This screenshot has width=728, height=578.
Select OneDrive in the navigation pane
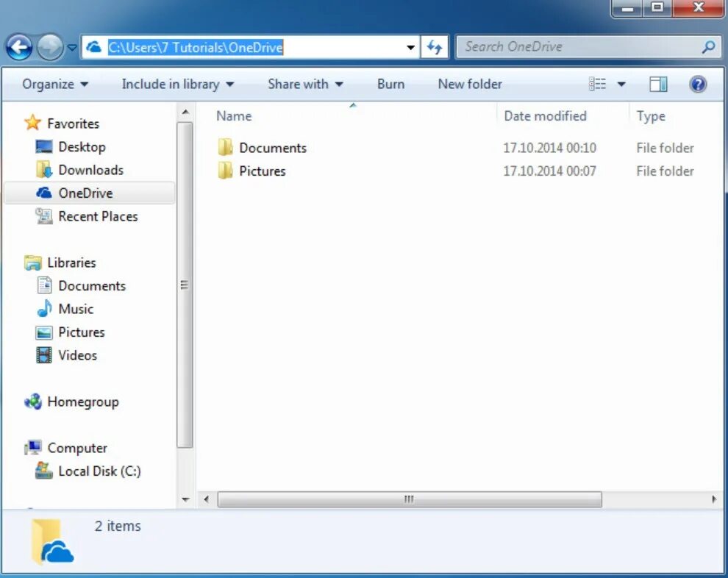pos(85,193)
